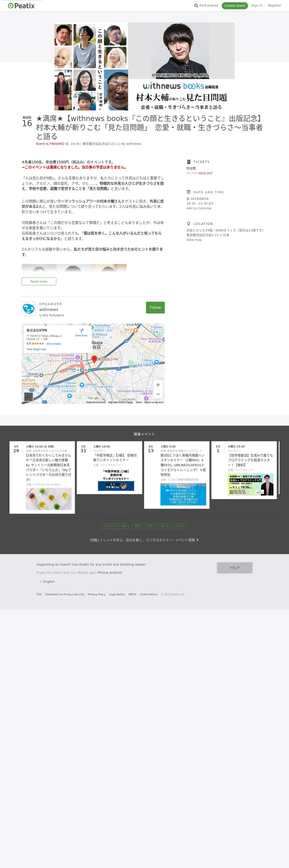Click the event banner image
Screen dimensions: 289x868
click(144, 66)
